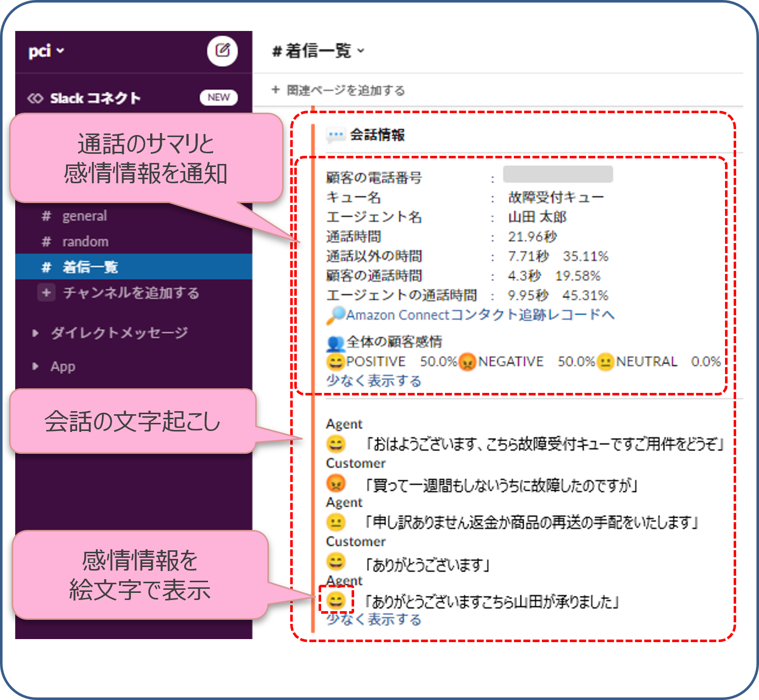Click 「おはようございます、こちら故障受付キューです message text

(x=545, y=444)
